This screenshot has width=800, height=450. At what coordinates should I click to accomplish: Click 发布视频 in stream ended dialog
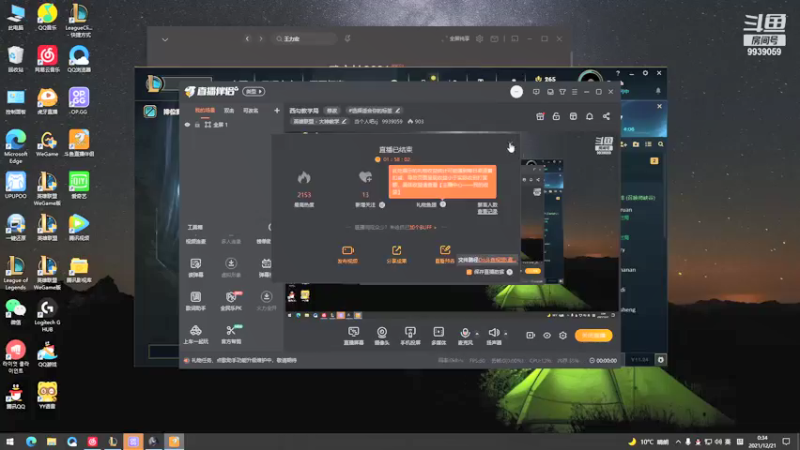(348, 254)
